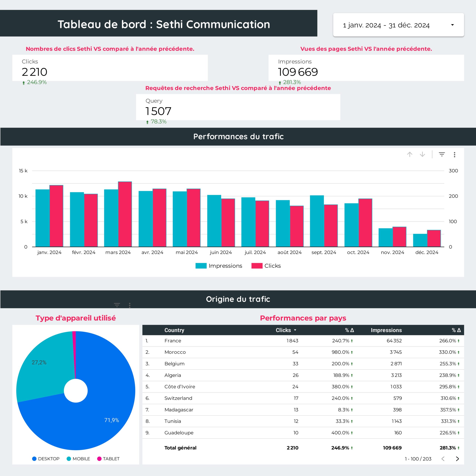Click the Query scorecard value 1 507
The height and width of the screenshot is (476, 476).
coord(158,111)
